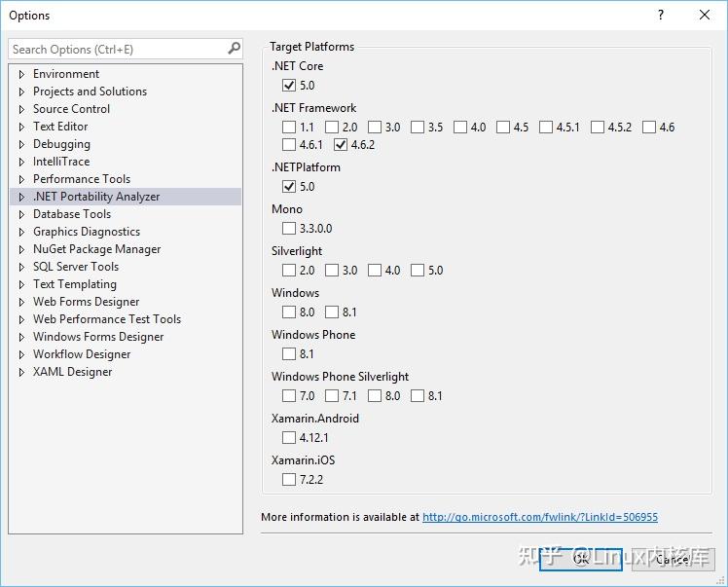The width and height of the screenshot is (728, 587).
Task: Check .NET Framework 4.5.2 checkbox
Action: tap(598, 127)
